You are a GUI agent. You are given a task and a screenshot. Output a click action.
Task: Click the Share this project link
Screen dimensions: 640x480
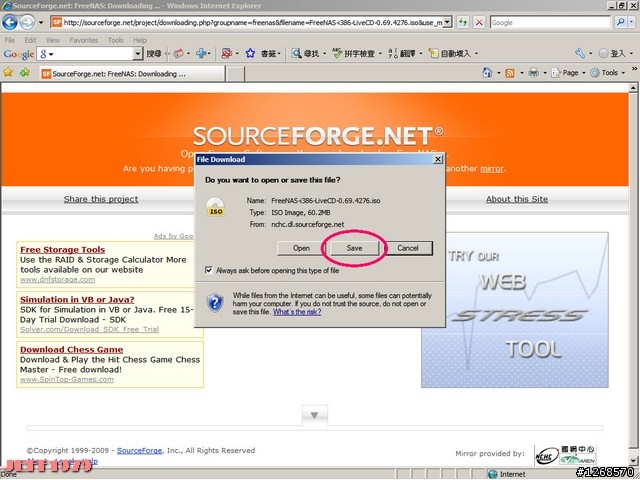101,199
